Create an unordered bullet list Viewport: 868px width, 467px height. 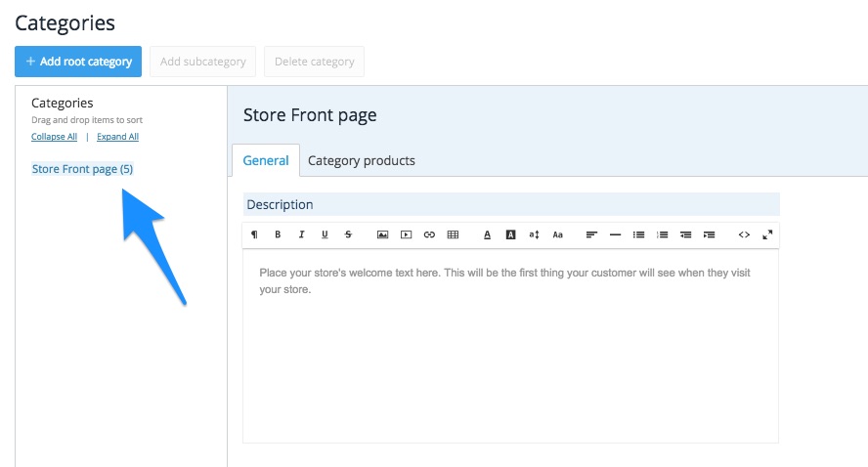click(638, 234)
